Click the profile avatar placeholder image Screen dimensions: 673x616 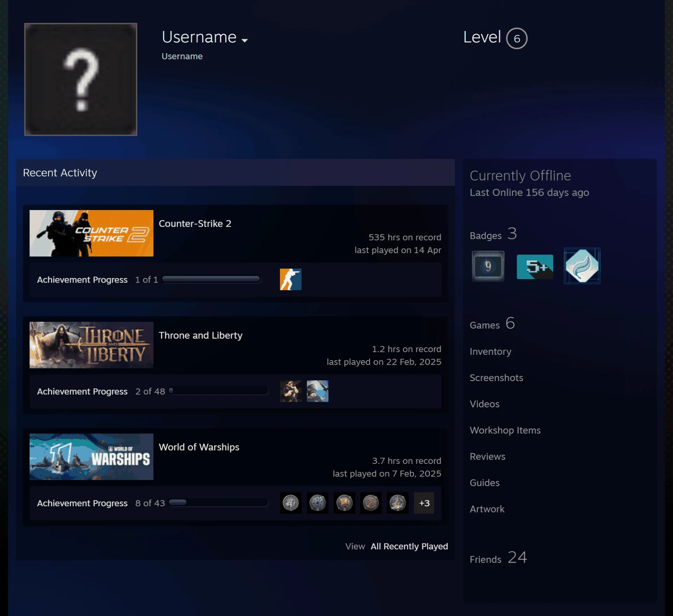81,79
